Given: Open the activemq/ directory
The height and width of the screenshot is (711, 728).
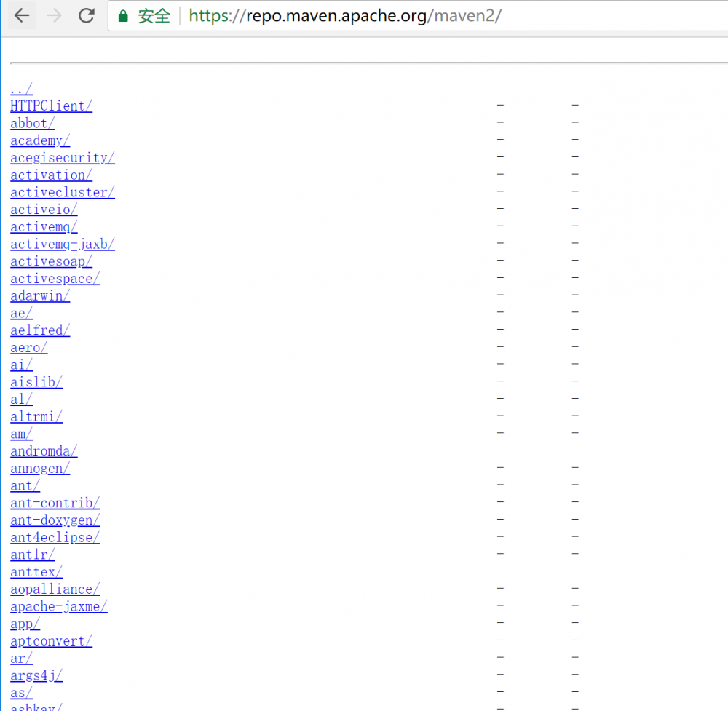Looking at the screenshot, I should (44, 226).
